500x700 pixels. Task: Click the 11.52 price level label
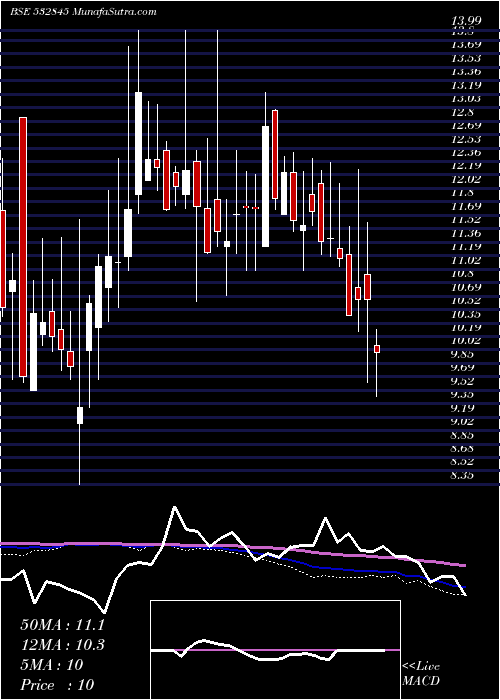pyautogui.click(x=465, y=220)
